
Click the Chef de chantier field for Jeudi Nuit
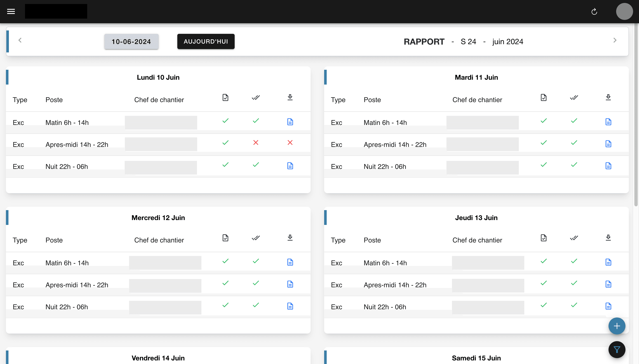click(x=488, y=308)
